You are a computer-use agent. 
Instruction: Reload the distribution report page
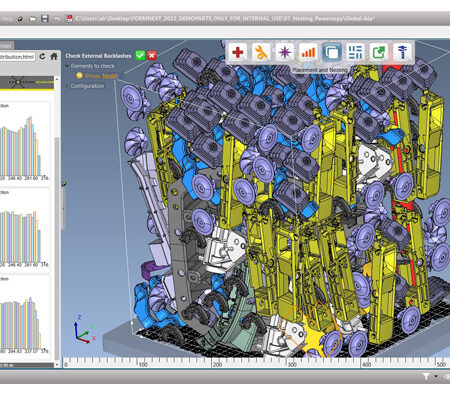42,56
